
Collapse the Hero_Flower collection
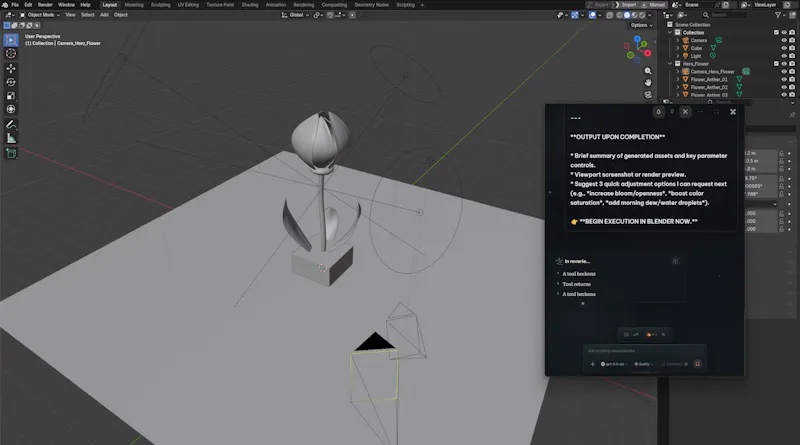tap(670, 64)
